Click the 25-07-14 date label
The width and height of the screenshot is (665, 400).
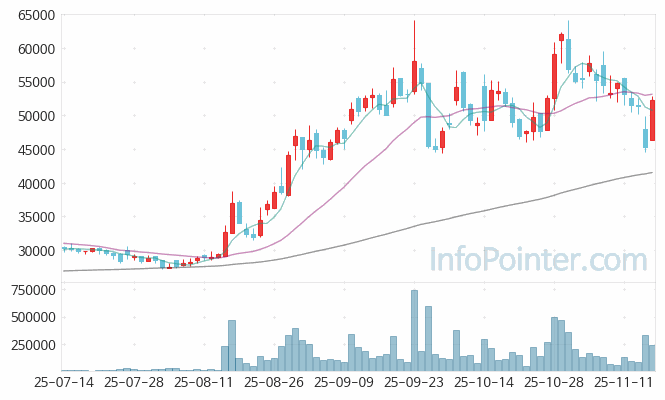tap(65, 382)
